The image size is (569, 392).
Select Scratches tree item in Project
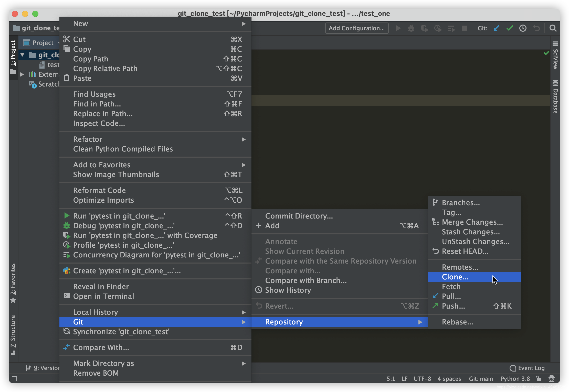44,84
